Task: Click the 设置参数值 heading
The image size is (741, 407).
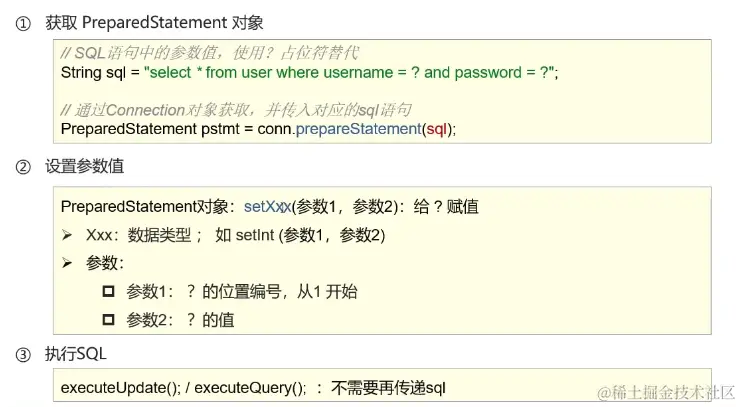Action: (x=85, y=166)
